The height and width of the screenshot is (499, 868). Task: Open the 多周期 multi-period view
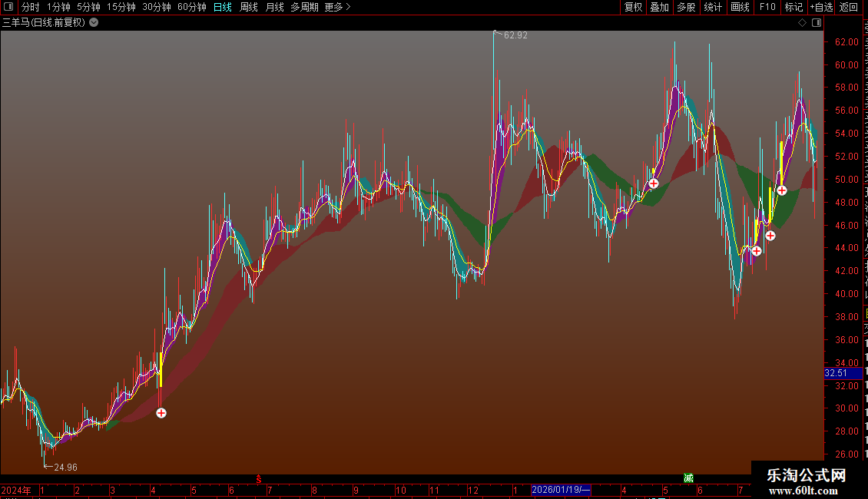[304, 7]
